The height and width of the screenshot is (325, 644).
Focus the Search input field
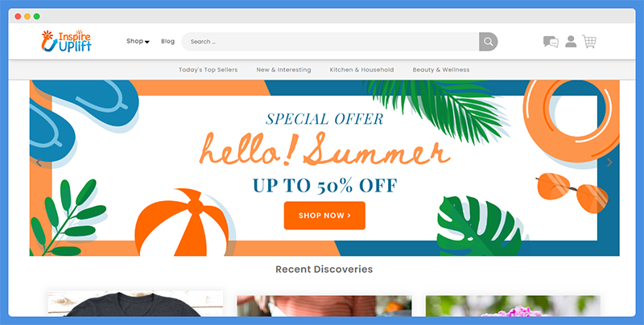[330, 42]
